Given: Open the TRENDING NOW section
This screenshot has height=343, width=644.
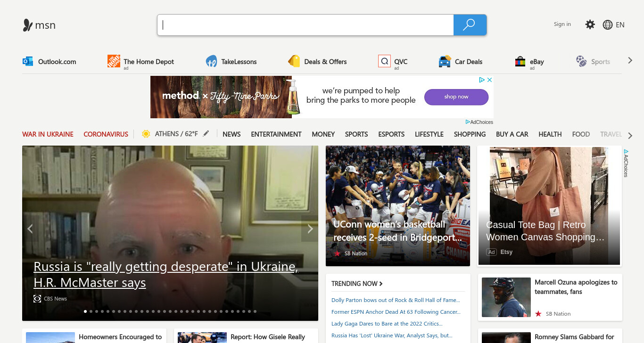Looking at the screenshot, I should click(x=357, y=284).
